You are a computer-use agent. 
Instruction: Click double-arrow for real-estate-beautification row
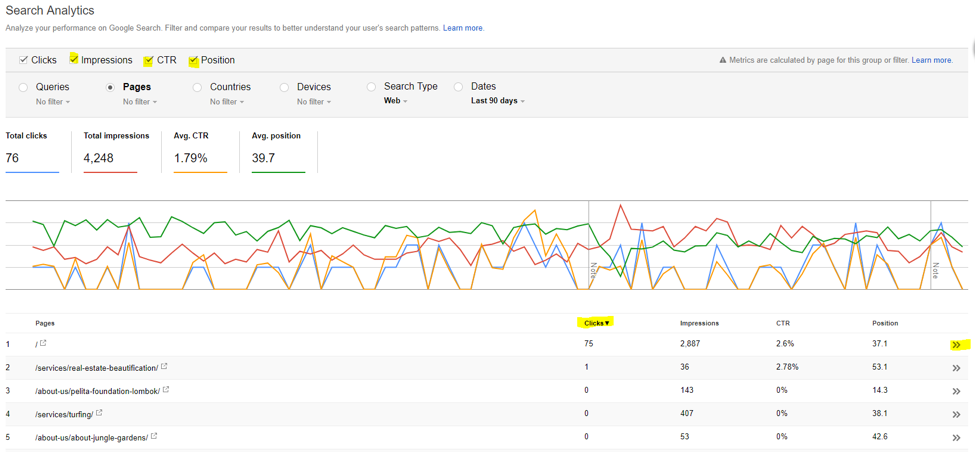[x=956, y=368]
